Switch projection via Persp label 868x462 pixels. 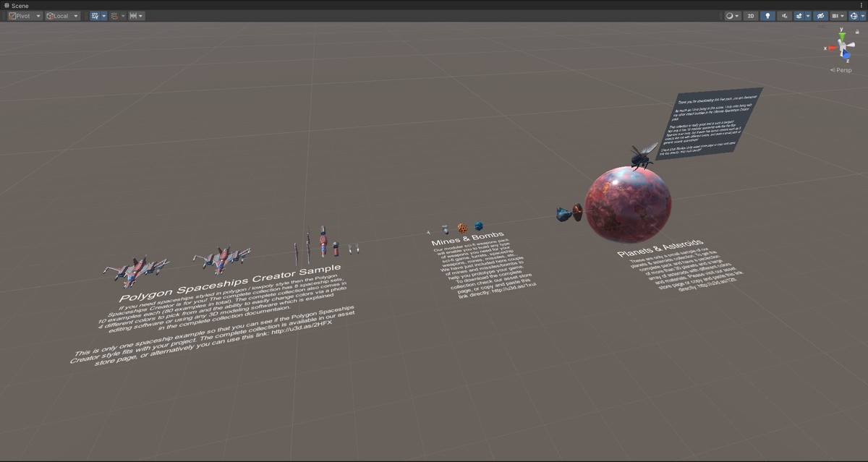click(x=841, y=70)
